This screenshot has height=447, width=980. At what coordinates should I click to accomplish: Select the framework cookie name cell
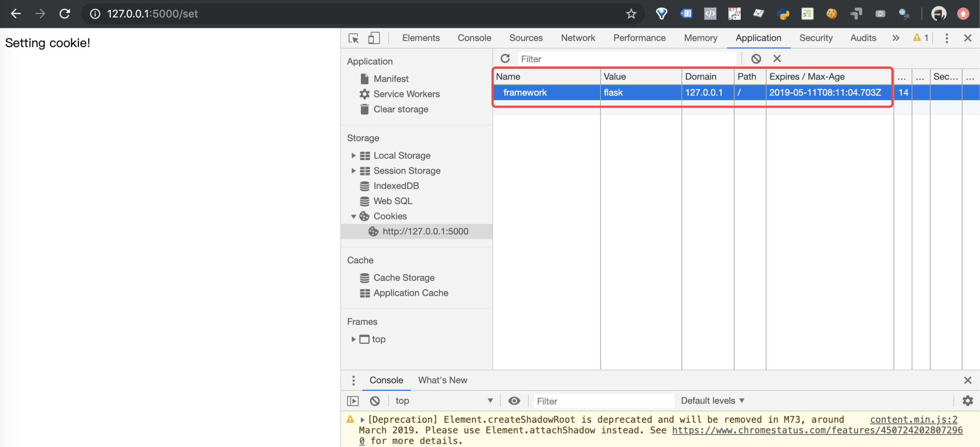coord(546,92)
